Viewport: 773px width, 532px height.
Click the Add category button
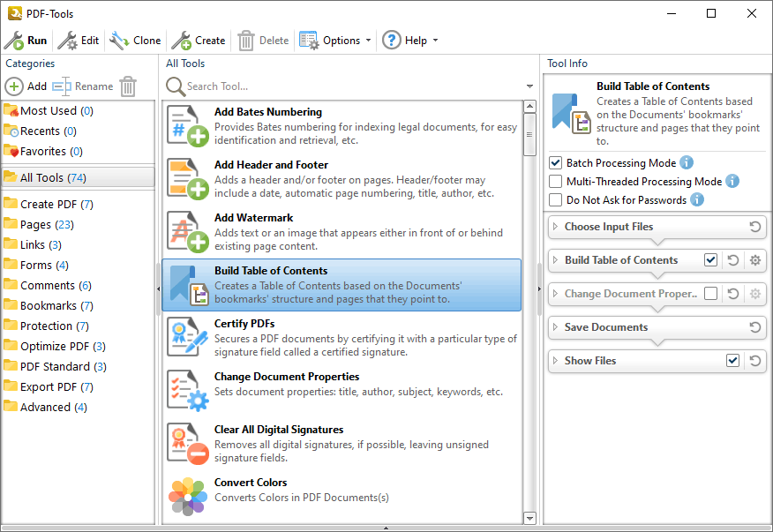point(27,86)
